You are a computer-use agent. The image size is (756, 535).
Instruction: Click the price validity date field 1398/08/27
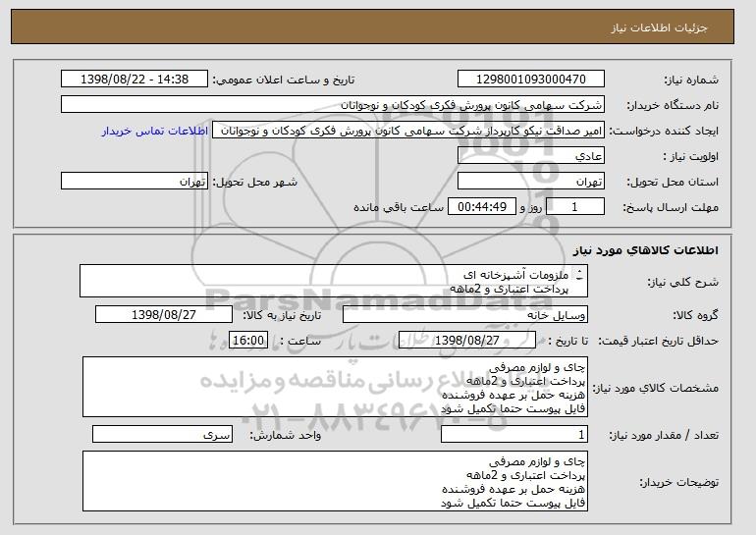(467, 341)
